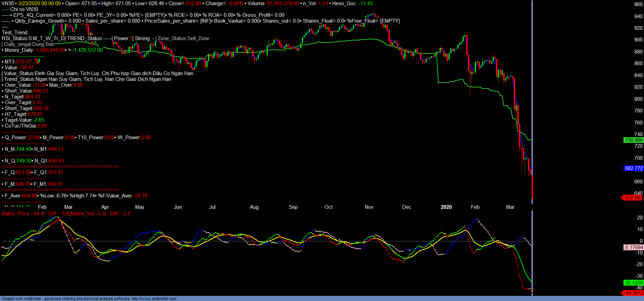Click the bold 2020 year axis label

click(446, 207)
